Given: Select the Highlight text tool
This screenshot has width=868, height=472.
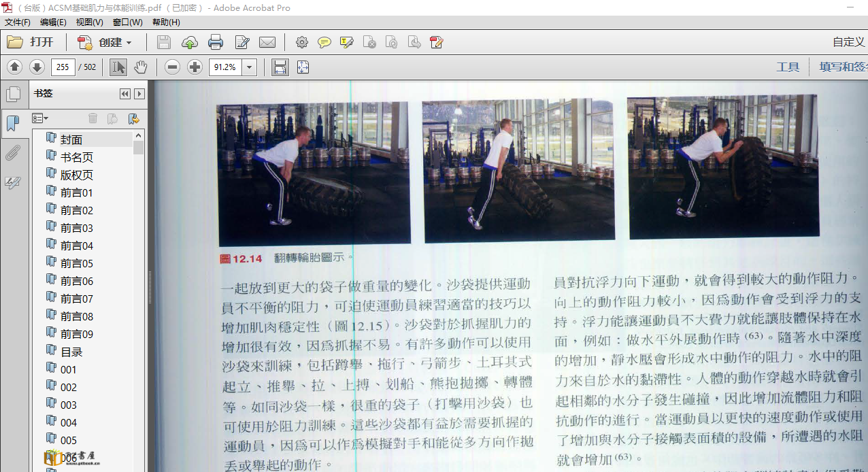Looking at the screenshot, I should pyautogui.click(x=347, y=42).
